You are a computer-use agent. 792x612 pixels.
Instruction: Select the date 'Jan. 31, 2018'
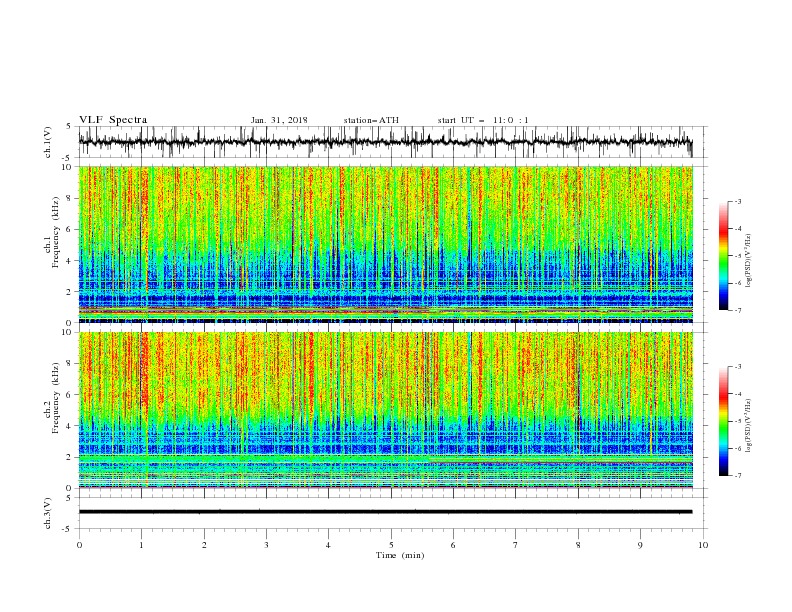click(x=279, y=120)
